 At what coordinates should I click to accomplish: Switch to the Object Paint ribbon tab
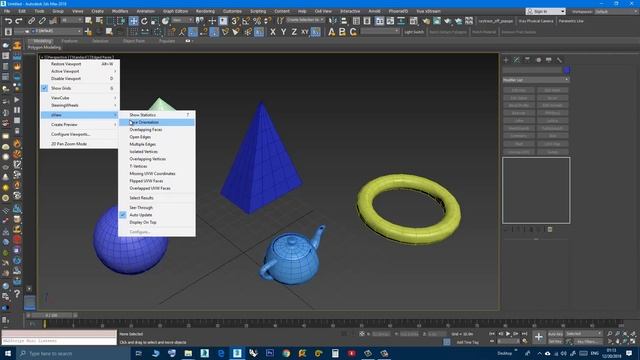[134, 41]
